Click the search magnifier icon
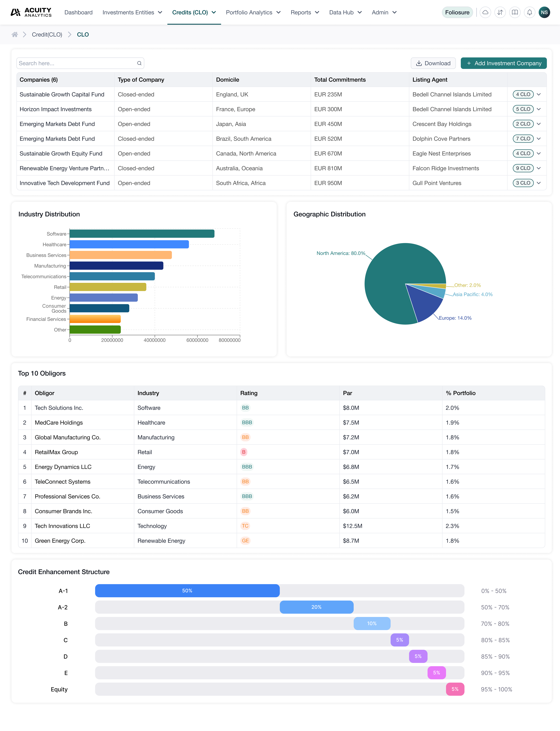Image resolution: width=560 pixels, height=731 pixels. pos(139,63)
